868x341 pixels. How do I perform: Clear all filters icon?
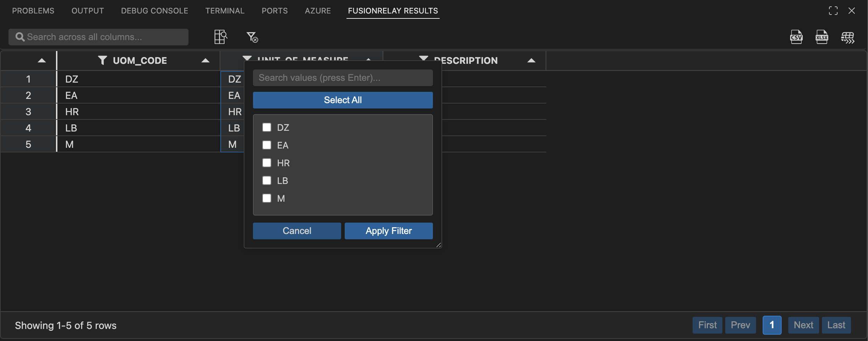tap(252, 37)
